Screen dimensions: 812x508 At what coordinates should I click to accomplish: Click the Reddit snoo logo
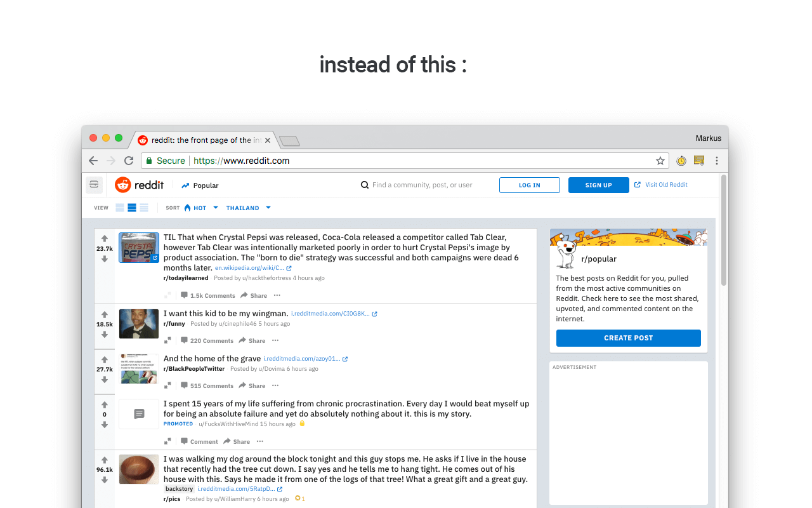pyautogui.click(x=122, y=185)
